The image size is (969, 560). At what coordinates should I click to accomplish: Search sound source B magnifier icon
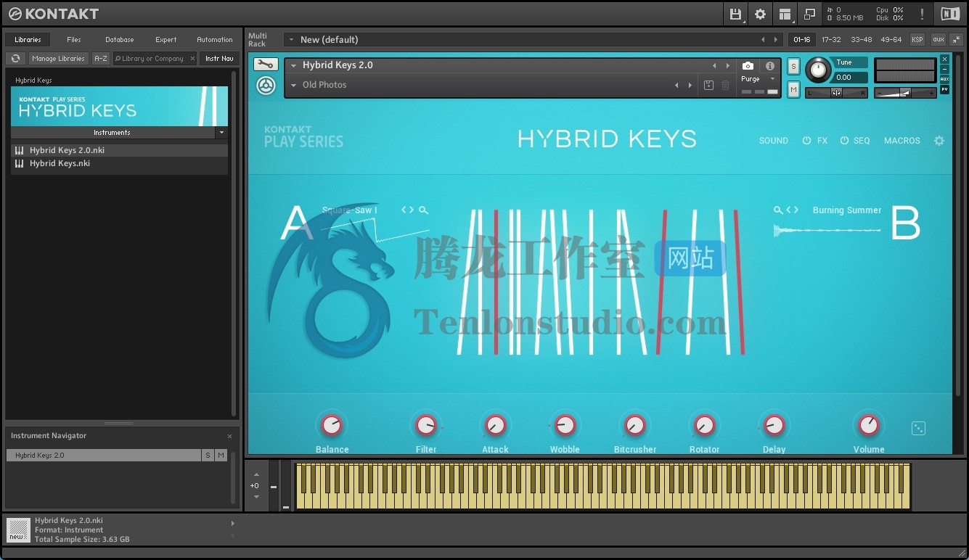pyautogui.click(x=778, y=210)
